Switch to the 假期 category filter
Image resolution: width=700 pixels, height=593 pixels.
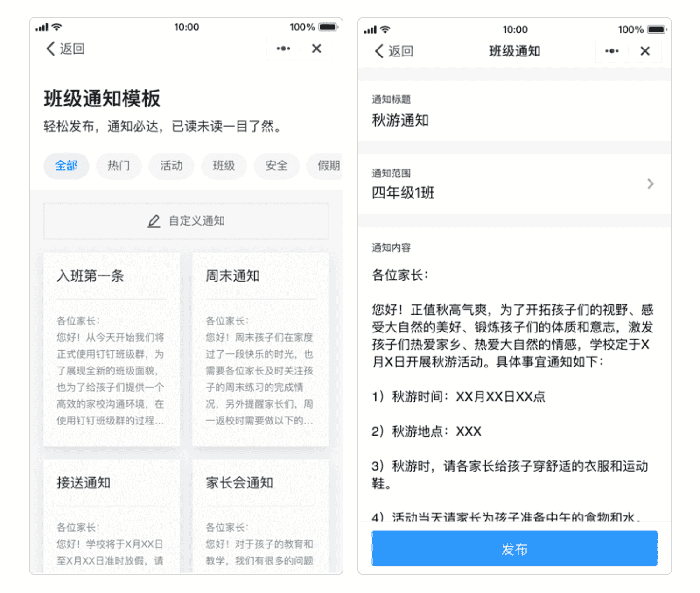click(x=327, y=166)
